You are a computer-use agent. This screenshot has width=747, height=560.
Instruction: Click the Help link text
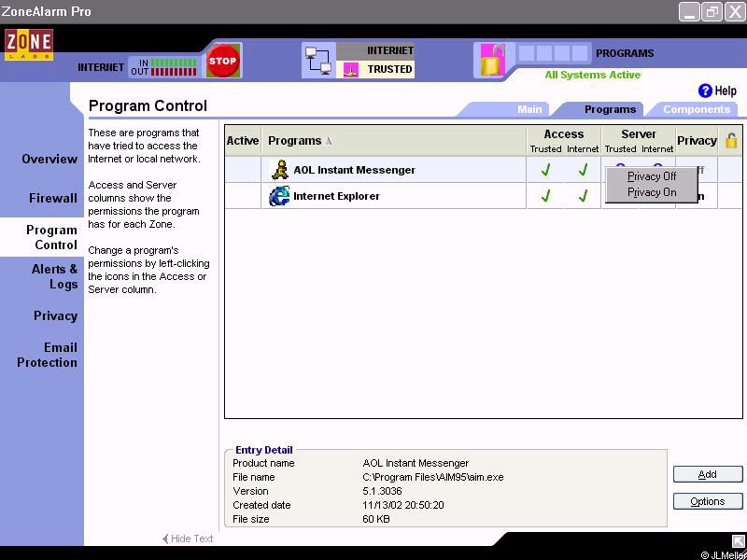726,91
